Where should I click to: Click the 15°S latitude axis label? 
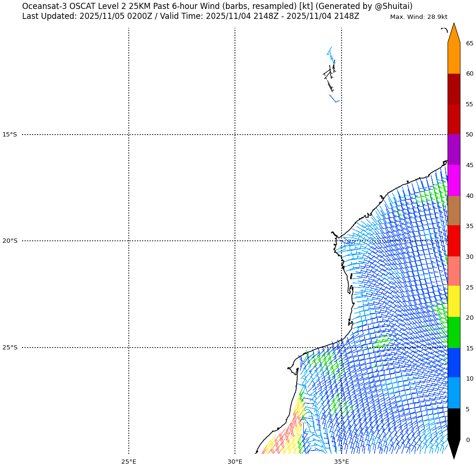[9, 135]
